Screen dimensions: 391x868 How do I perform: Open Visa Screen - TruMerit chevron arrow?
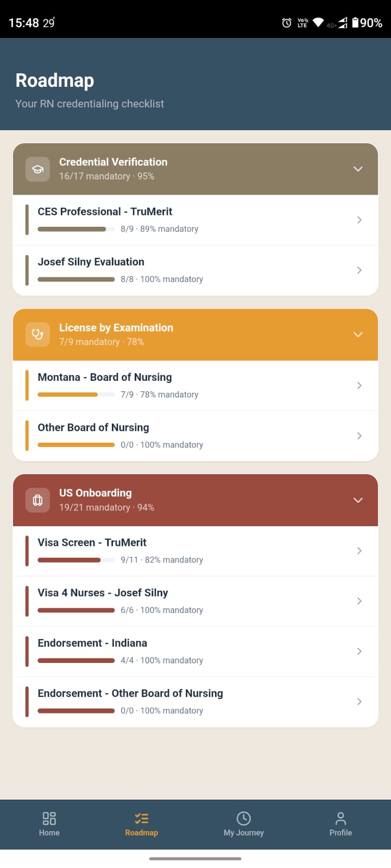(x=359, y=551)
